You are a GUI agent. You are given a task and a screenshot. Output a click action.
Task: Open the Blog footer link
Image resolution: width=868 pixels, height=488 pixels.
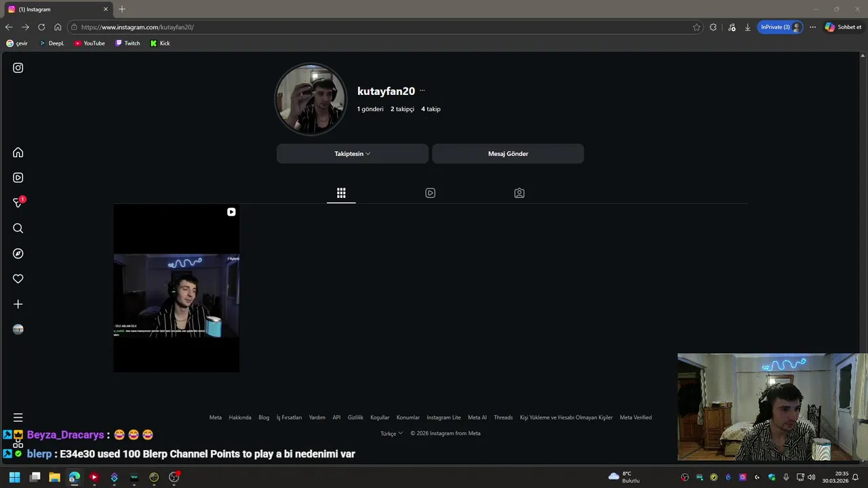click(x=264, y=418)
